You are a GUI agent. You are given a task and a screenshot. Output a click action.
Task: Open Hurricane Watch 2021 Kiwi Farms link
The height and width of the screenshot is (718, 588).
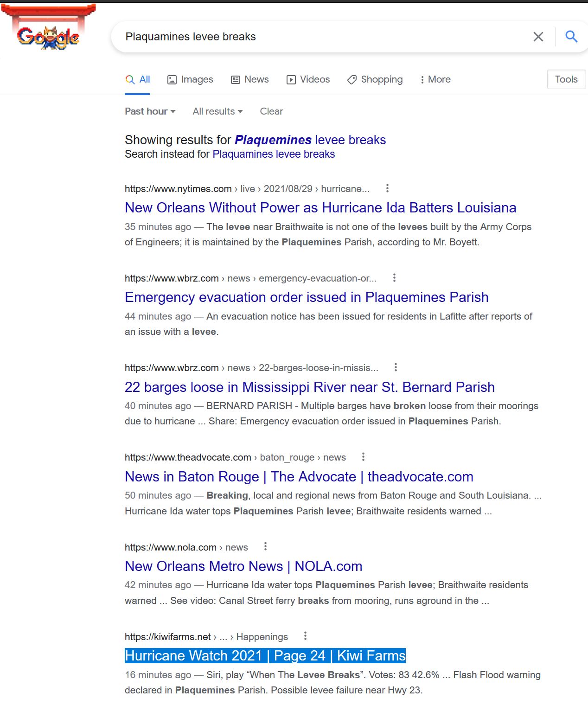coord(265,655)
